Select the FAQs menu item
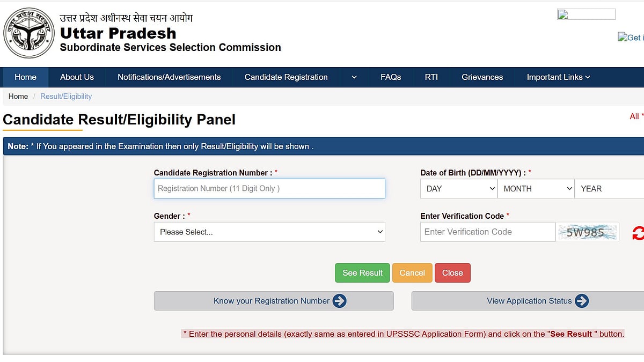This screenshot has height=362, width=644. [x=391, y=77]
